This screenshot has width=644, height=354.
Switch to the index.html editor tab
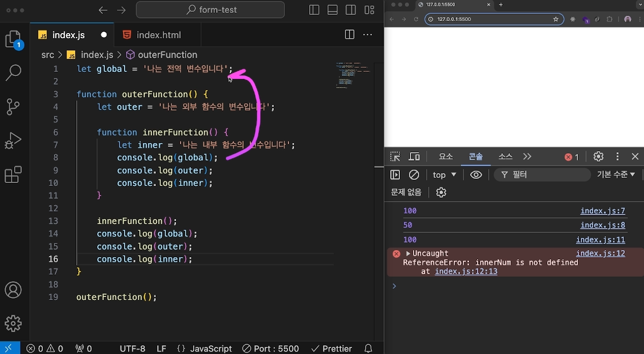pos(158,35)
